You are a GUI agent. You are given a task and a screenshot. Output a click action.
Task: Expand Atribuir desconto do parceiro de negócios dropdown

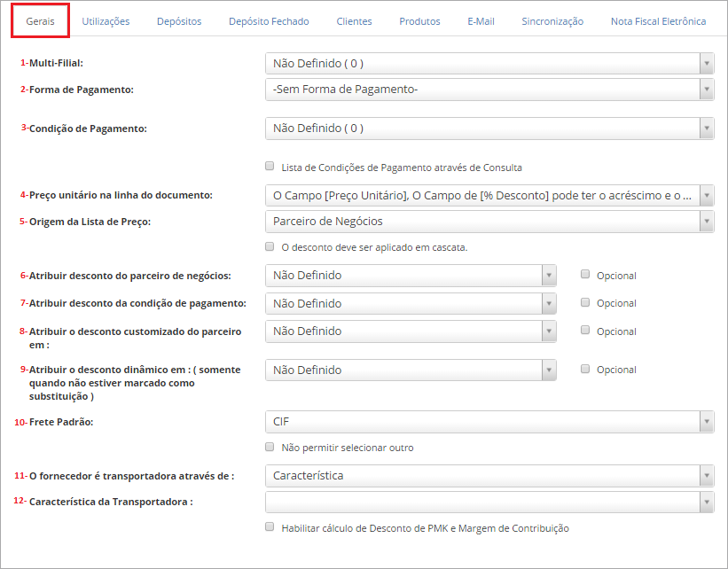[411, 276]
